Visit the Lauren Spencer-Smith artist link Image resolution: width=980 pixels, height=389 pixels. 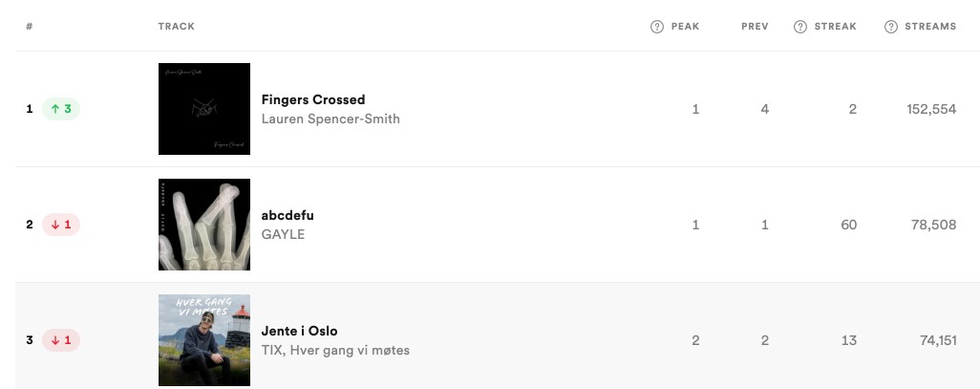[330, 119]
